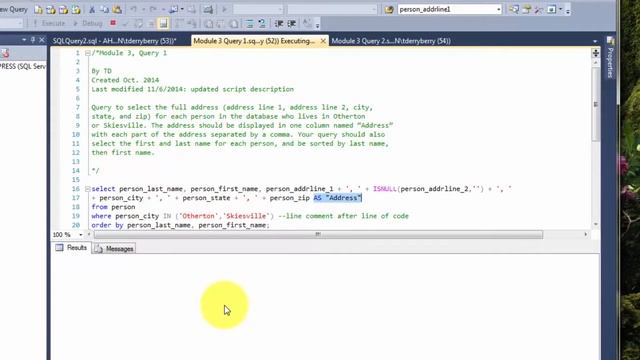Toggle Include Actual Execution Plan
The image size is (640, 360).
tap(179, 24)
